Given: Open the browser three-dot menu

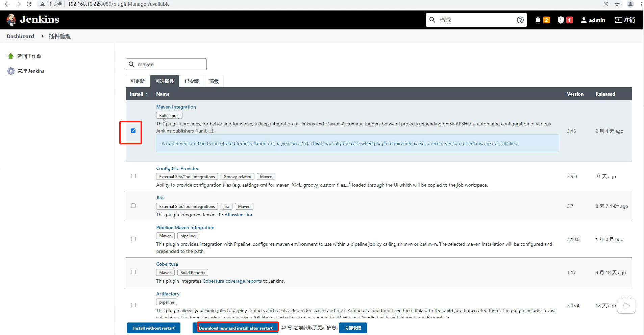Looking at the screenshot, I should [x=641, y=4].
